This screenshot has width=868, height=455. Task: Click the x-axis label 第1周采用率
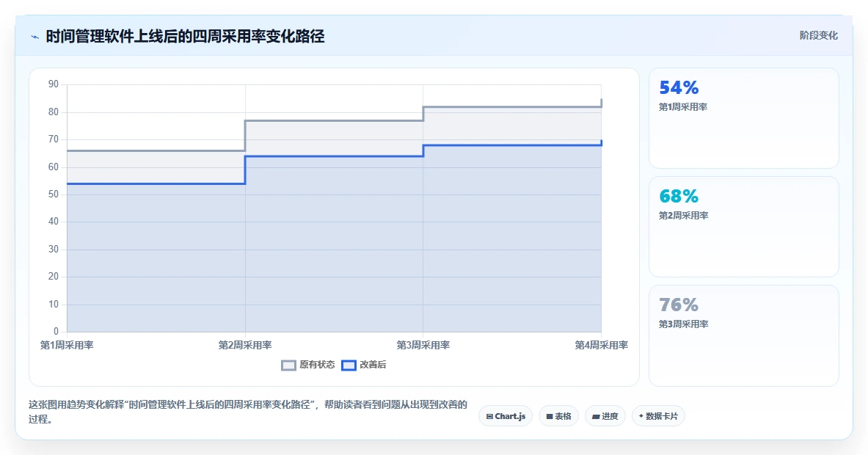pyautogui.click(x=67, y=346)
